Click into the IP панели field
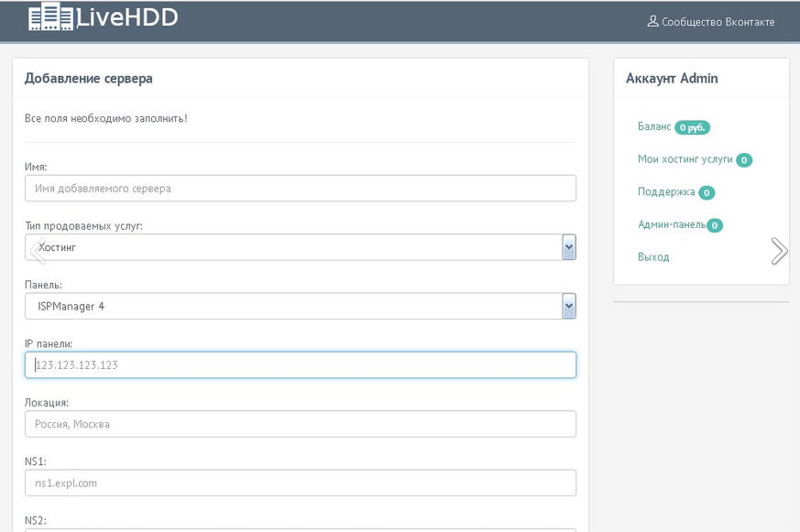The image size is (800, 532). tap(300, 365)
